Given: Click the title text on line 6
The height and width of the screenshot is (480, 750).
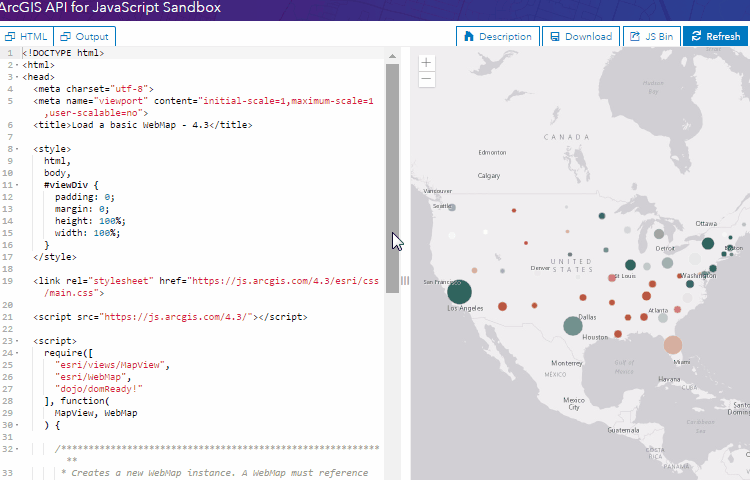Looking at the screenshot, I should tap(143, 125).
